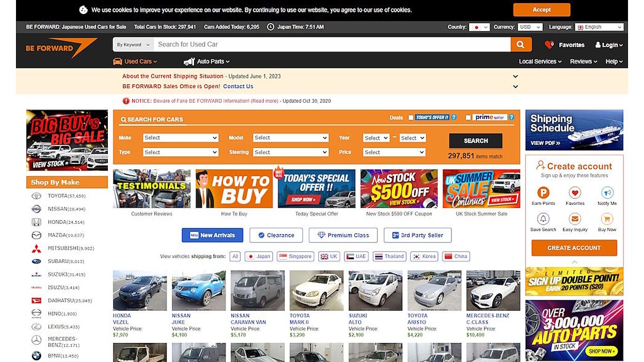Open the starting Year dropdown
Viewport: 644px width, 362px height.
(x=376, y=138)
